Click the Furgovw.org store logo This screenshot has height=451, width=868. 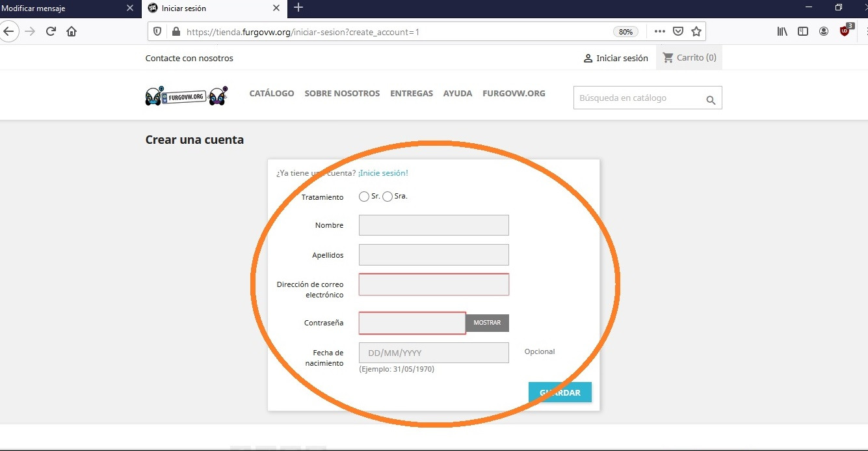[186, 96]
